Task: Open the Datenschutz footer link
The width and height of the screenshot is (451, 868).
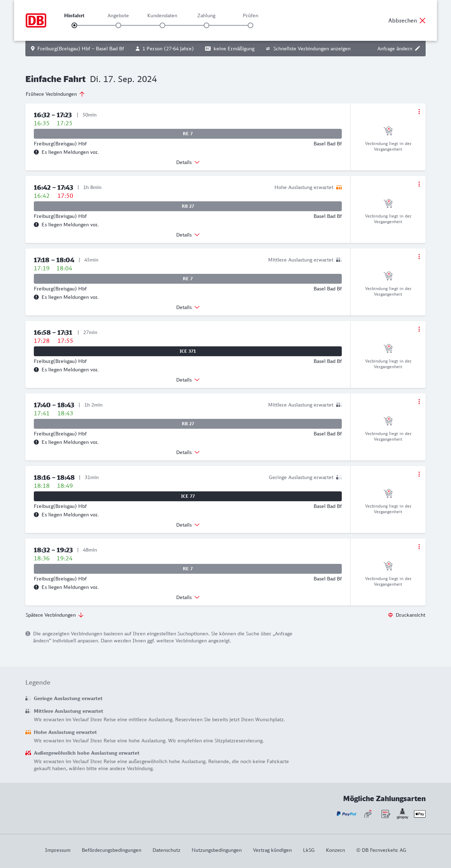Action: (x=166, y=850)
